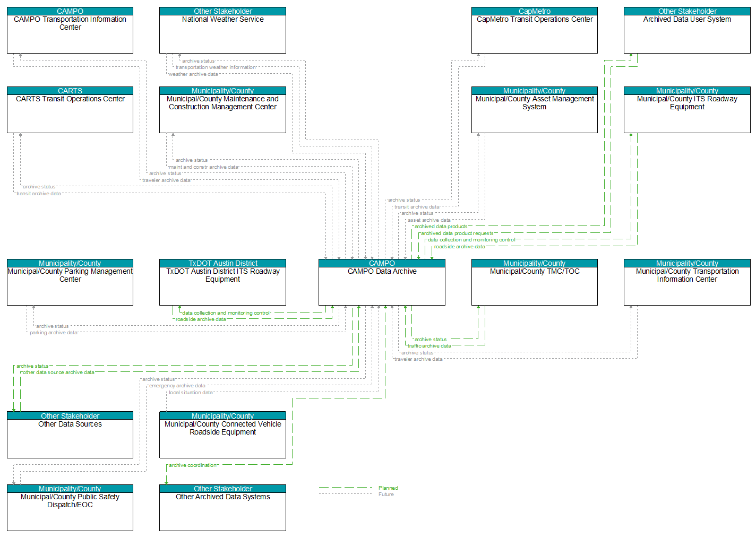This screenshot has height=538, width=756.
Task: Click the 'archive coordination' flow label
Action: [193, 465]
